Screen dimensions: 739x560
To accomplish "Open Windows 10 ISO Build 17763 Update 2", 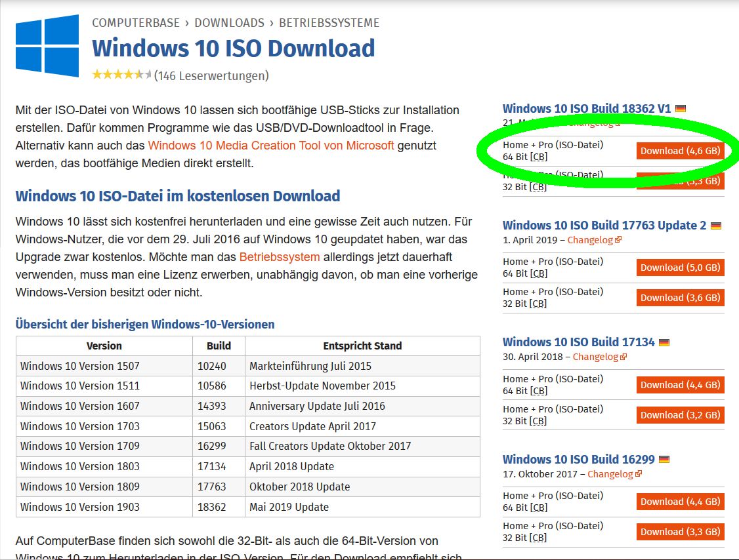I will 604,225.
